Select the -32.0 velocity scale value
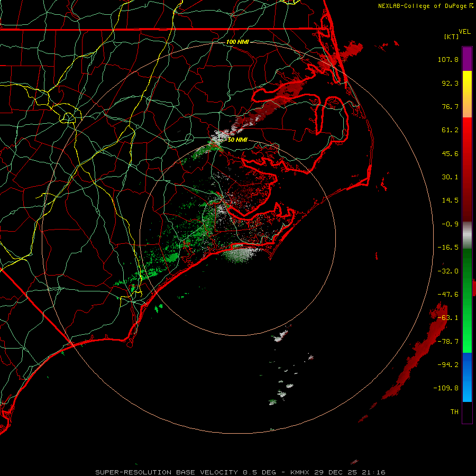The width and height of the screenshot is (476, 476). pyautogui.click(x=448, y=271)
